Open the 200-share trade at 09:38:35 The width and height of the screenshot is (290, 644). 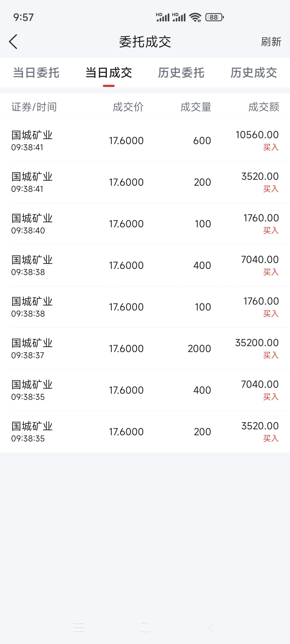[x=145, y=432]
